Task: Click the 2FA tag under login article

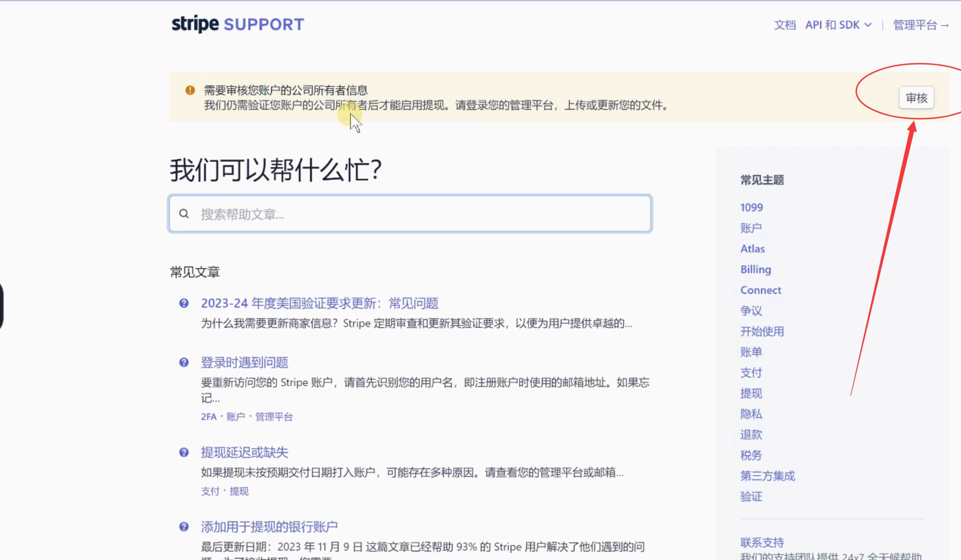Action: pyautogui.click(x=208, y=417)
